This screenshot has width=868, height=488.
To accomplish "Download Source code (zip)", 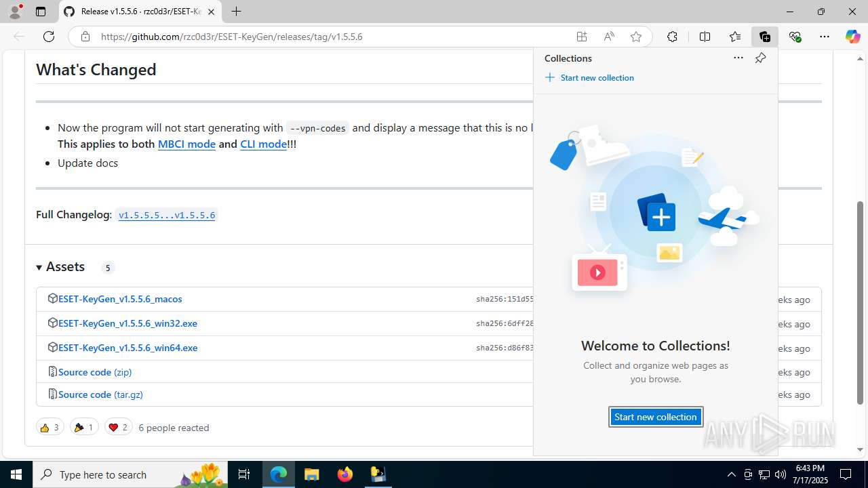I will coord(95,372).
